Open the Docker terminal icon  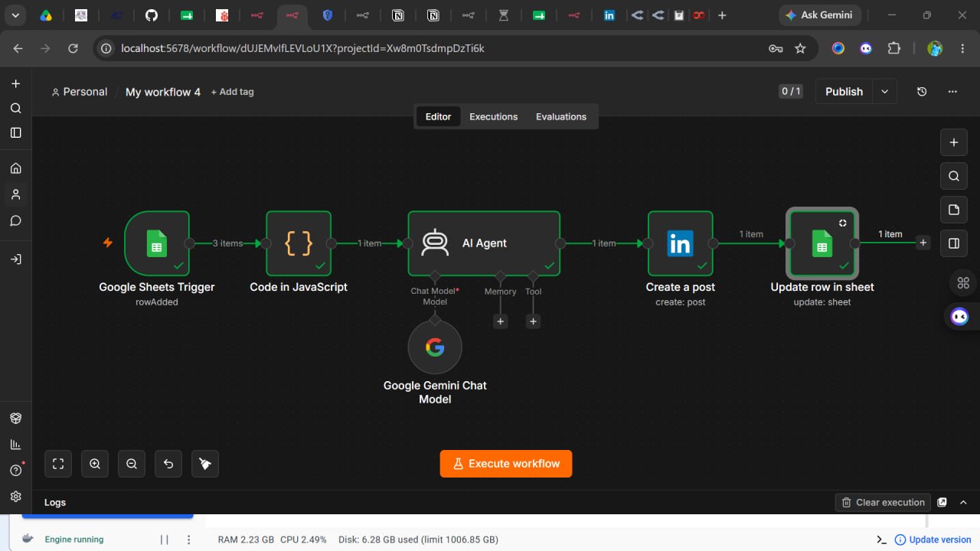tap(881, 540)
